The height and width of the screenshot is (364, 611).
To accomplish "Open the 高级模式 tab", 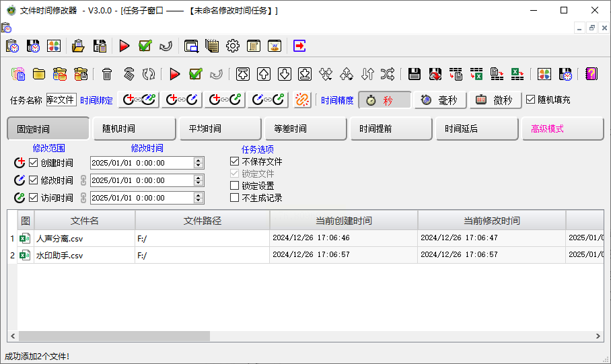I will (x=562, y=129).
